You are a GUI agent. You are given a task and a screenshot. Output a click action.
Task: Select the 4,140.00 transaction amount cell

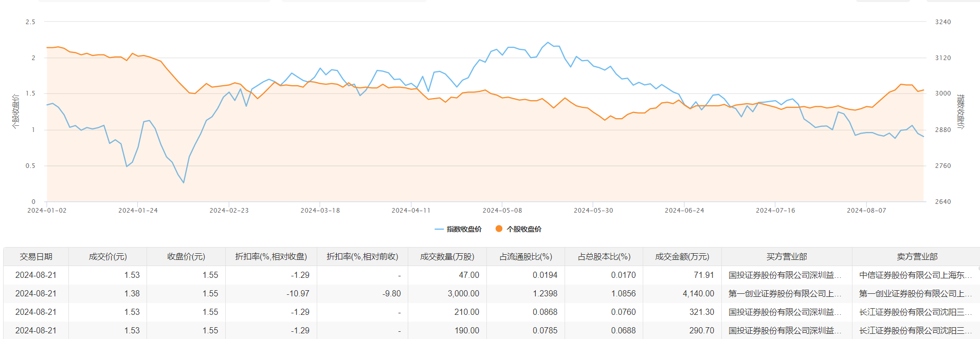click(x=698, y=294)
